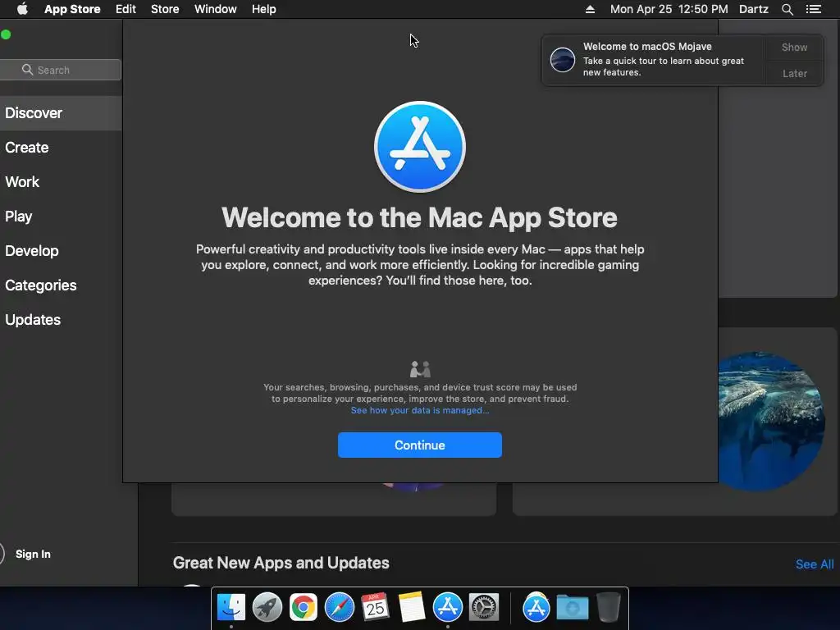Open System Preferences gear in dock
Viewport: 840px width, 630px height.
484,608
